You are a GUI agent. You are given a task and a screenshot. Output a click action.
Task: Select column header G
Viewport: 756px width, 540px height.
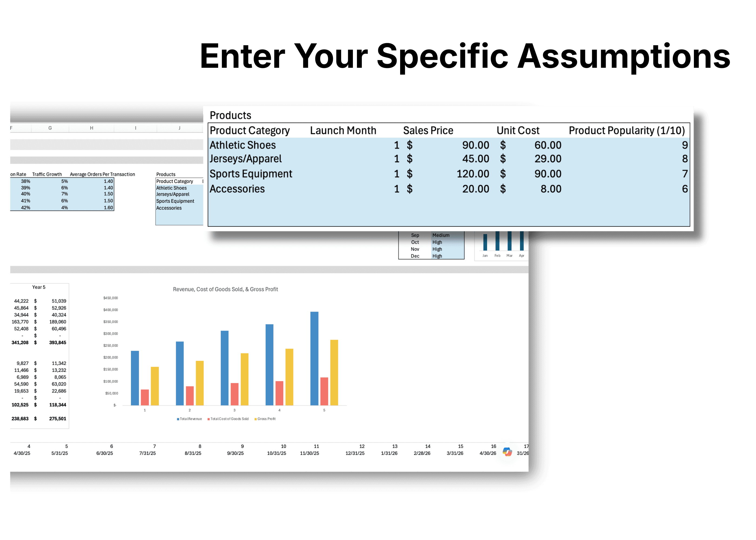tap(50, 128)
